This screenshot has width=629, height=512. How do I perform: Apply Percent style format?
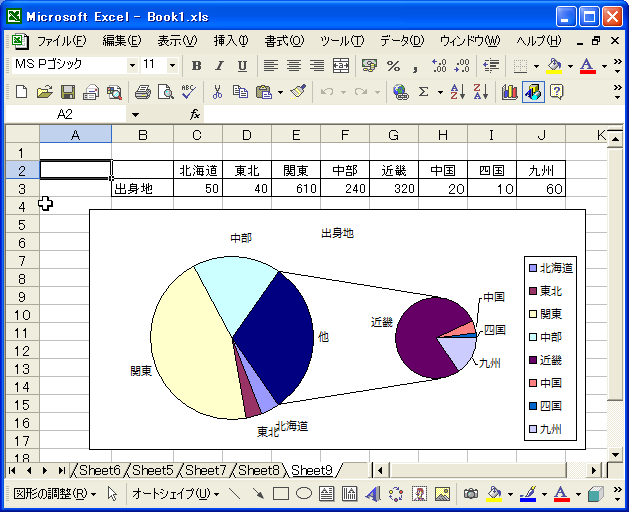pyautogui.click(x=393, y=65)
